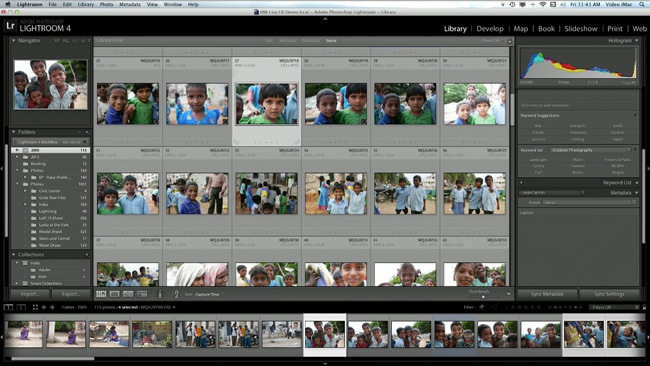Expand the 2005 folder
Screen dimensions: 650x366
(17, 150)
